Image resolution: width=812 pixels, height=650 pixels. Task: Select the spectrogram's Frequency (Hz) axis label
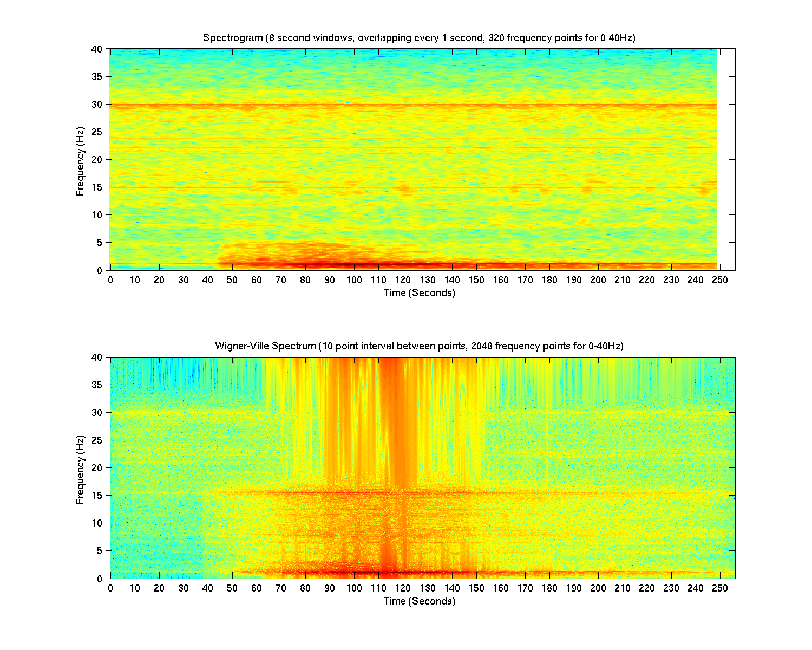[80, 161]
